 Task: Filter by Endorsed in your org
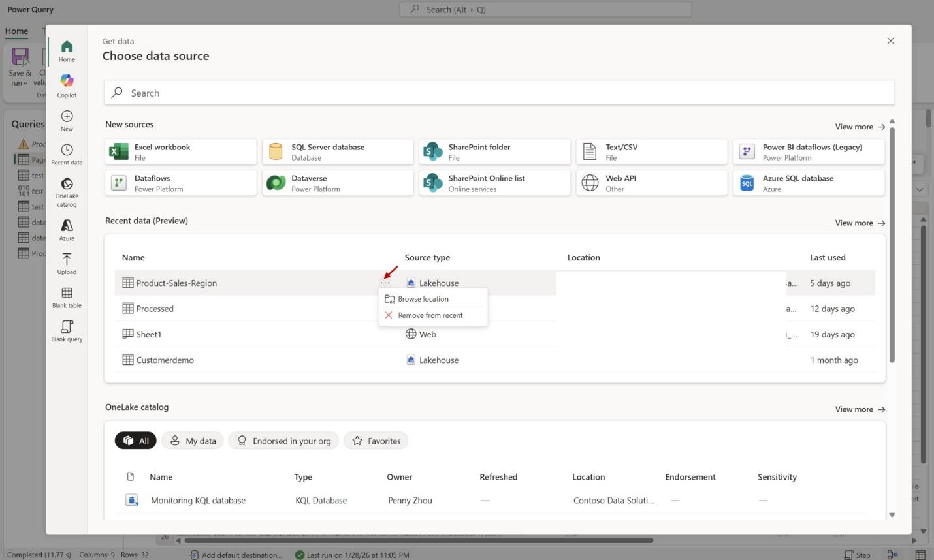coord(283,441)
